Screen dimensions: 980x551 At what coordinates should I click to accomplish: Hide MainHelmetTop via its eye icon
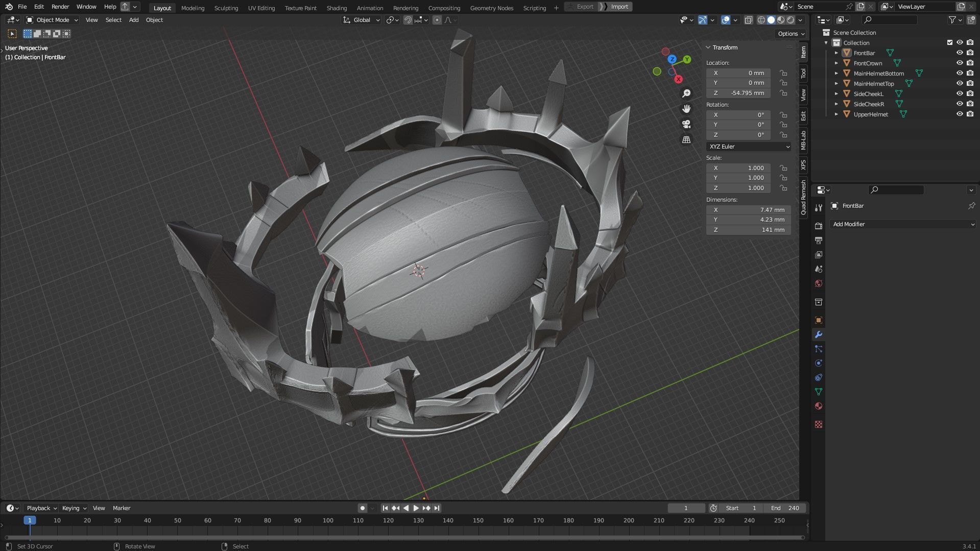pos(960,84)
